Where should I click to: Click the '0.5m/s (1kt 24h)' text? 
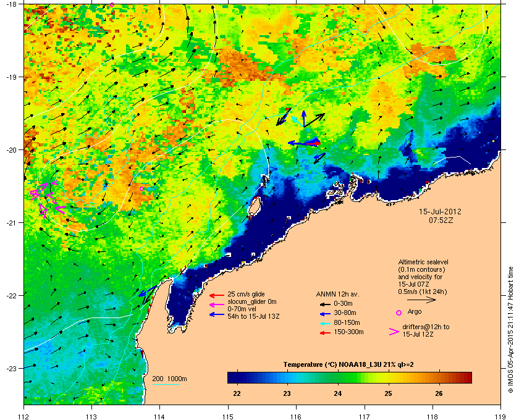pos(423,292)
